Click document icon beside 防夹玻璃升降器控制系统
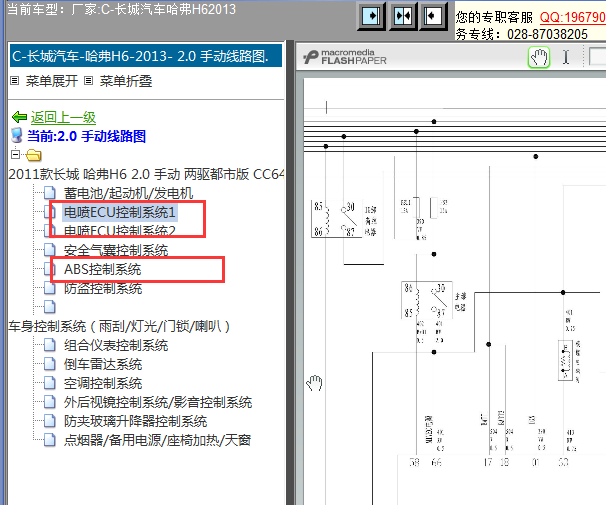Screen dimensions: 606x505 [49, 420]
